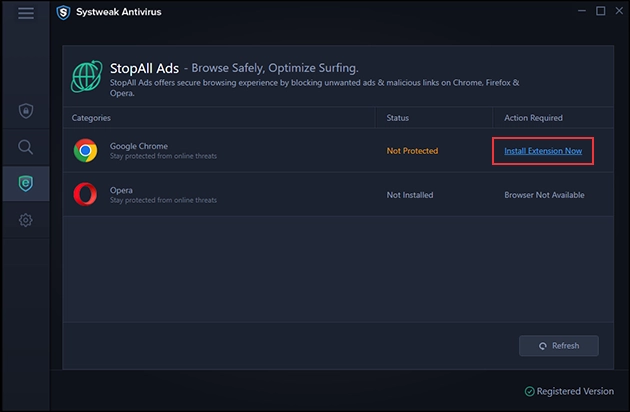This screenshot has height=412, width=630.
Task: Click the Not Protected status text
Action: [412, 151]
